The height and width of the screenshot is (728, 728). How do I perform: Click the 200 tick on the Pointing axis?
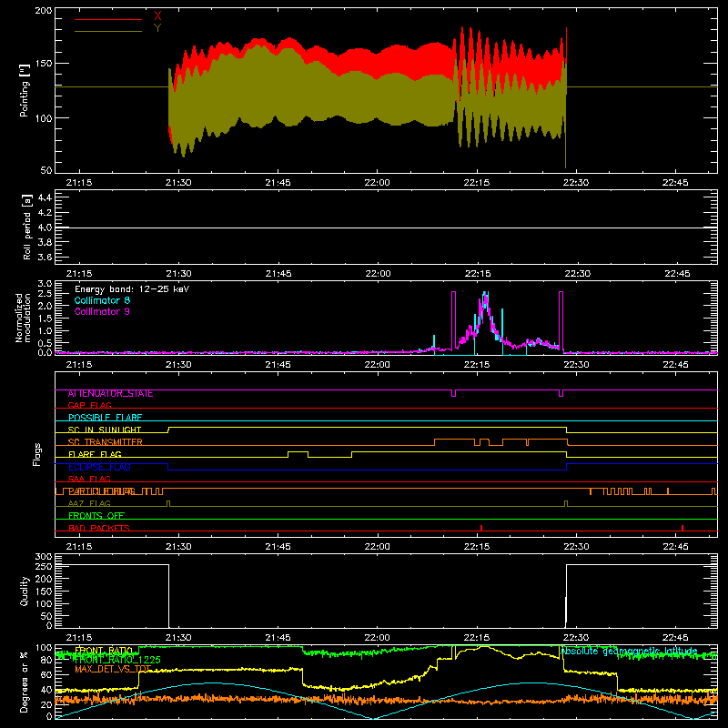44,10
